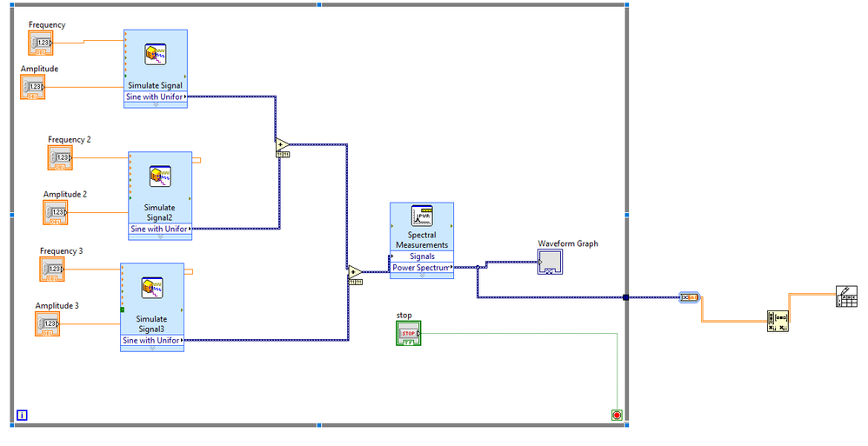Click Sine with Unifor output of Simulate Signal
Screen dimensions: 868x446
[x=156, y=97]
